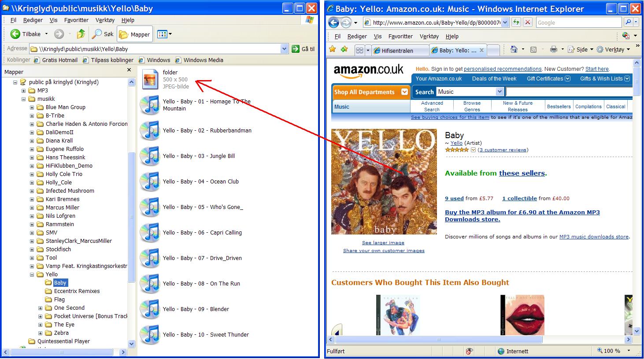Collapse the Yello folder node
Viewport: 644px width, 359px height.
click(32, 275)
